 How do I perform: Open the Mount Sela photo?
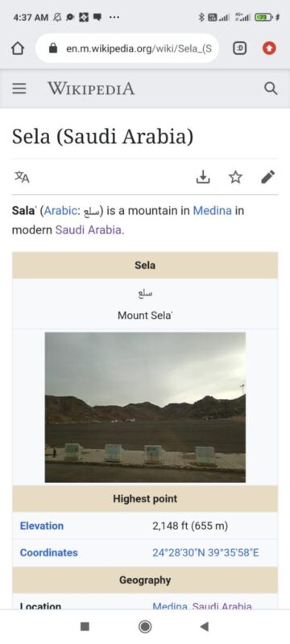point(145,407)
